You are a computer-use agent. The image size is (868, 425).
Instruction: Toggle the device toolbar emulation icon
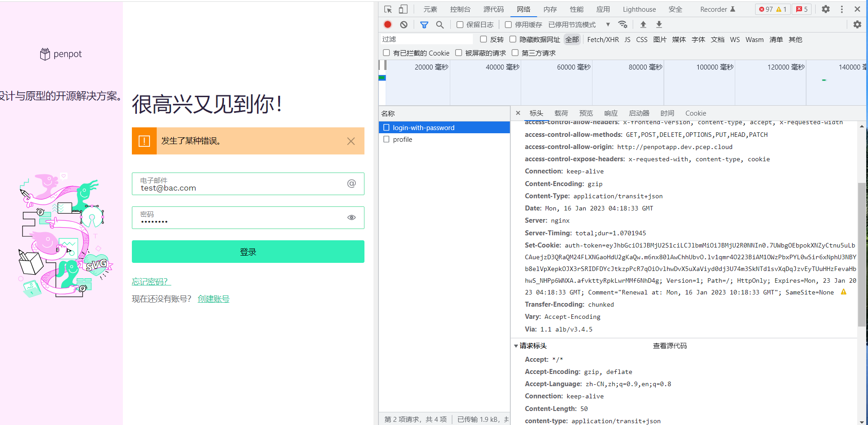403,9
